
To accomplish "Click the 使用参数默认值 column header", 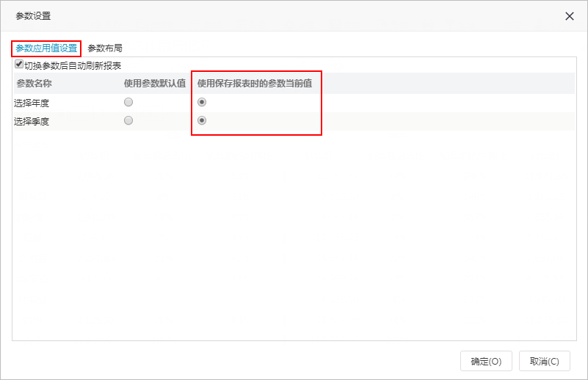I will coord(155,83).
